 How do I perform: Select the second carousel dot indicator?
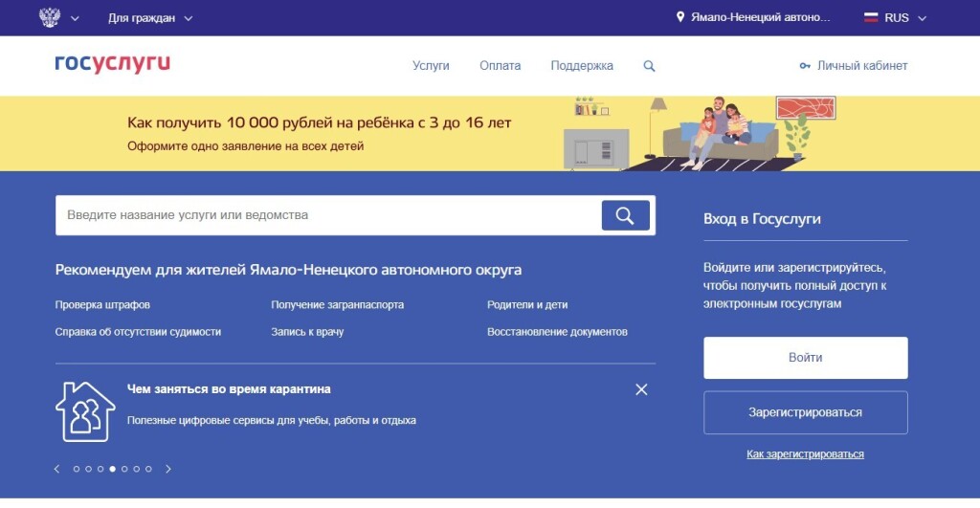pos(89,469)
